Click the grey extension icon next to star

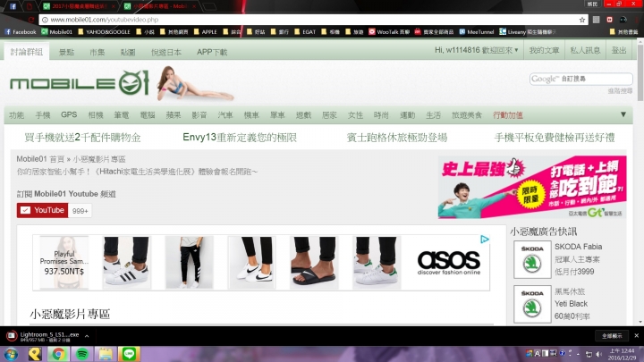click(596, 20)
